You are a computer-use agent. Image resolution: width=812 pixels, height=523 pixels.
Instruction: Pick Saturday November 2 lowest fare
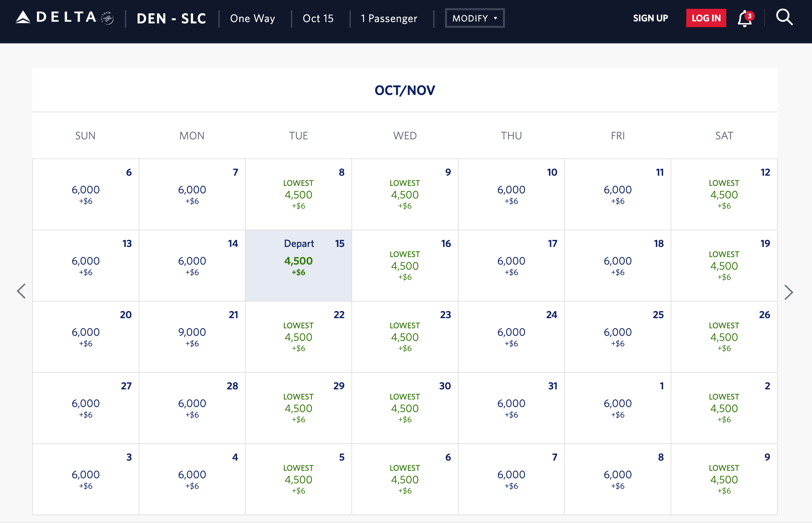(x=724, y=408)
